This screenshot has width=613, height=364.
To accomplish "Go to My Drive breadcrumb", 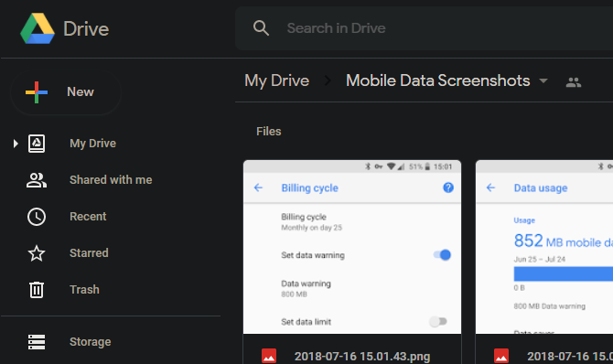I will [277, 80].
